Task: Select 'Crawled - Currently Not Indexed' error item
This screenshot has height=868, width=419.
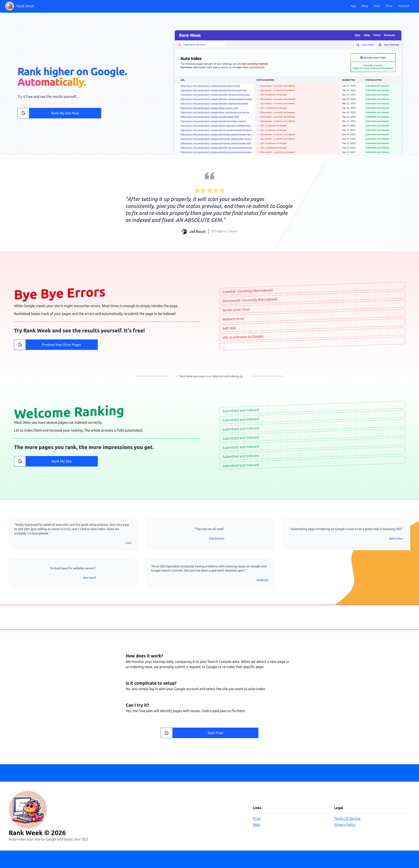Action: (x=312, y=288)
